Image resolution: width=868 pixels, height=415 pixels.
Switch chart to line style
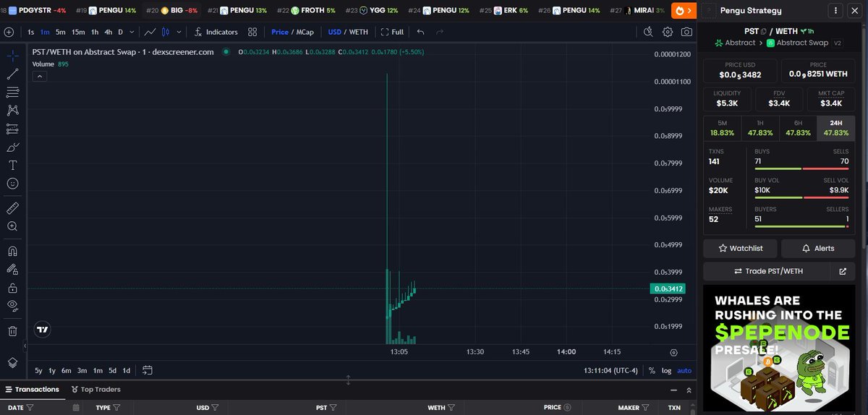(150, 32)
